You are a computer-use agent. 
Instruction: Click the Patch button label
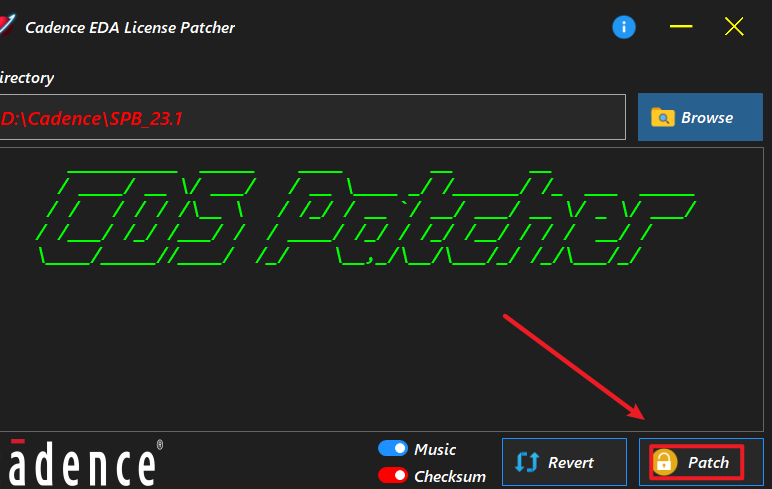[x=708, y=462]
